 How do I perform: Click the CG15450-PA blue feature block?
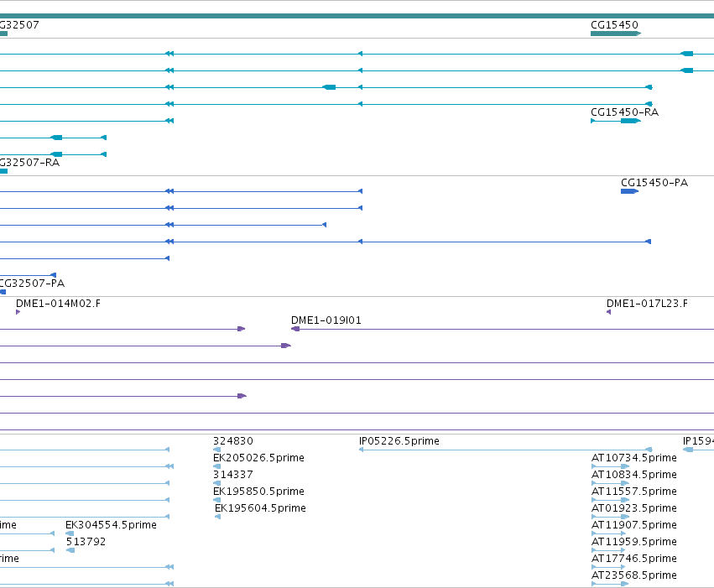click(x=629, y=191)
